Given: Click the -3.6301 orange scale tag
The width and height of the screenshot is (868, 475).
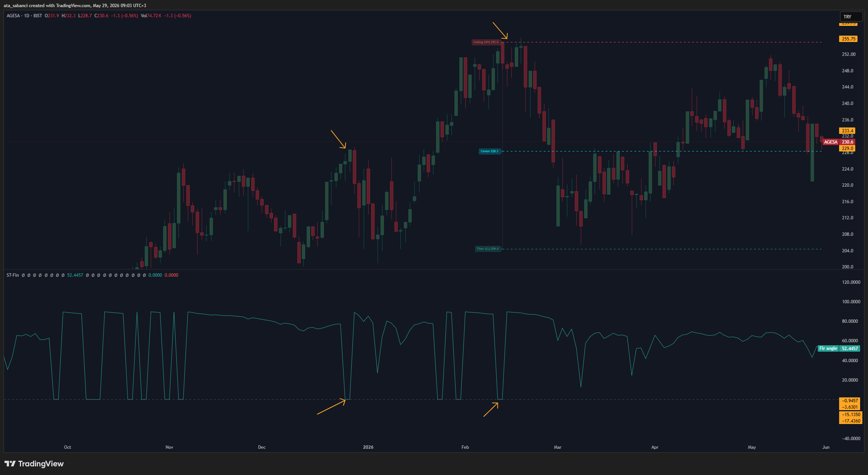Looking at the screenshot, I should coord(850,407).
